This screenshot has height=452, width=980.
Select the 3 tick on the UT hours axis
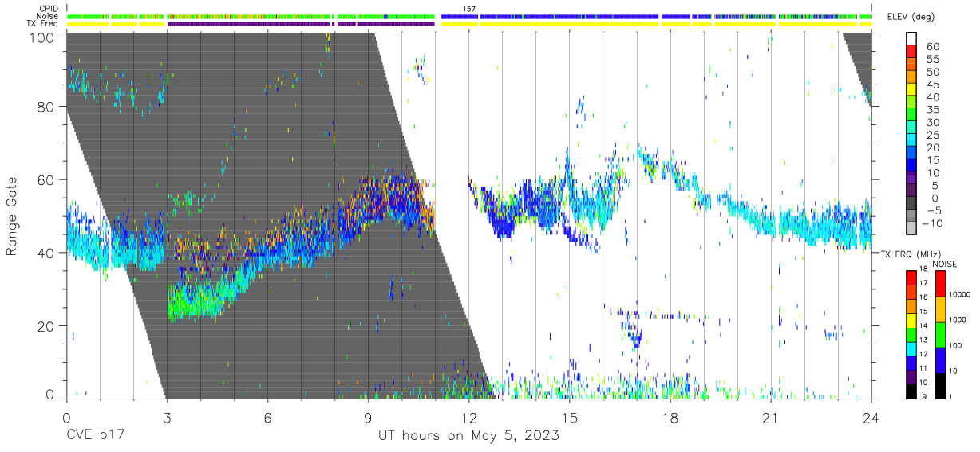pos(166,417)
